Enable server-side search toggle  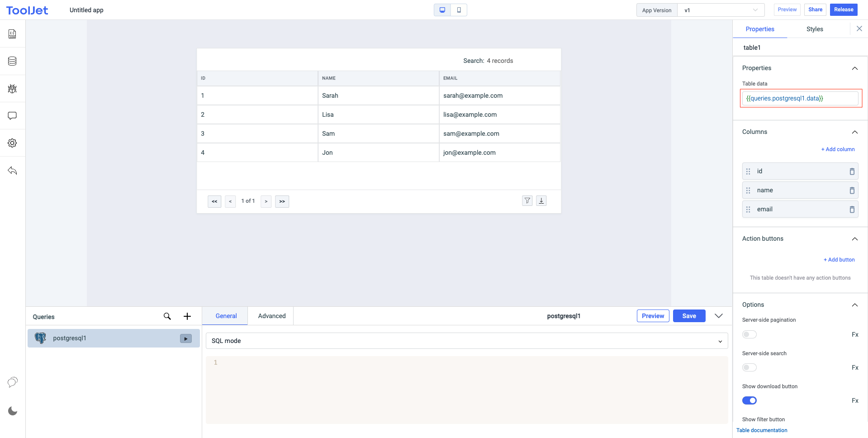[749, 367]
